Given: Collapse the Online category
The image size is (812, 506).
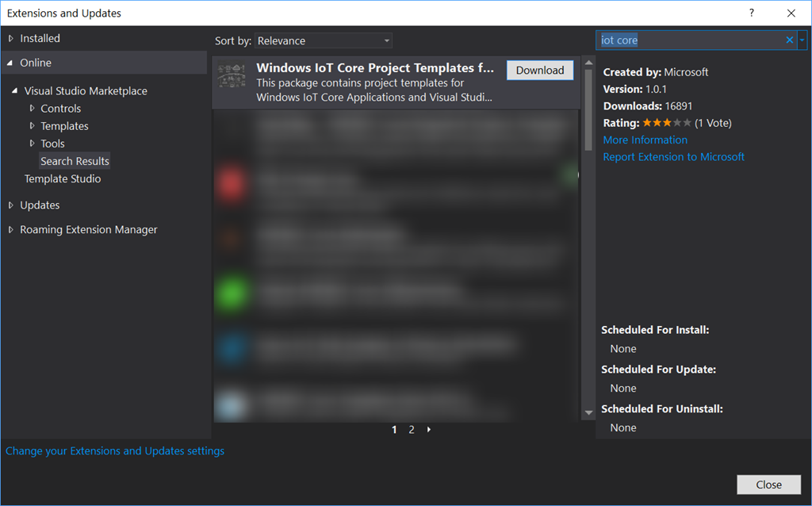Looking at the screenshot, I should pyautogui.click(x=10, y=63).
